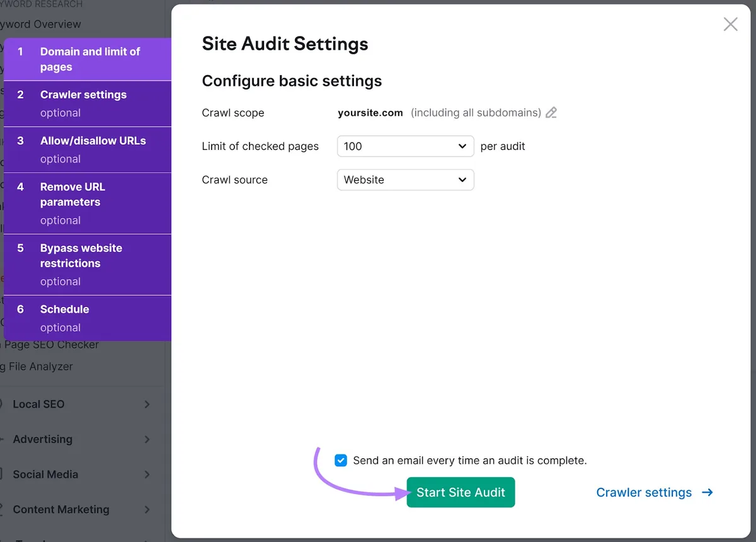Viewport: 756px width, 542px height.
Task: Click the yoursite.com crawl scope text
Action: tap(370, 113)
